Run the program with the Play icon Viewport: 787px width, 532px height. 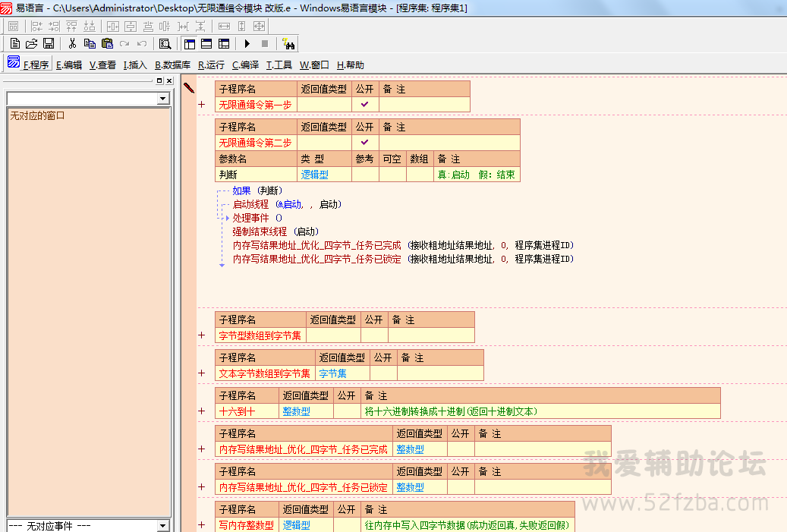pyautogui.click(x=247, y=44)
